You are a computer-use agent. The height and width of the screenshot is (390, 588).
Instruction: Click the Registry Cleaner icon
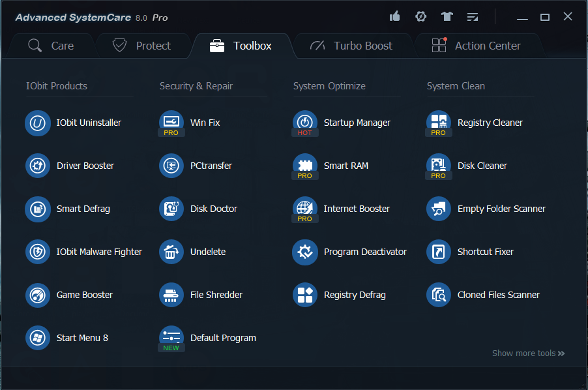438,123
